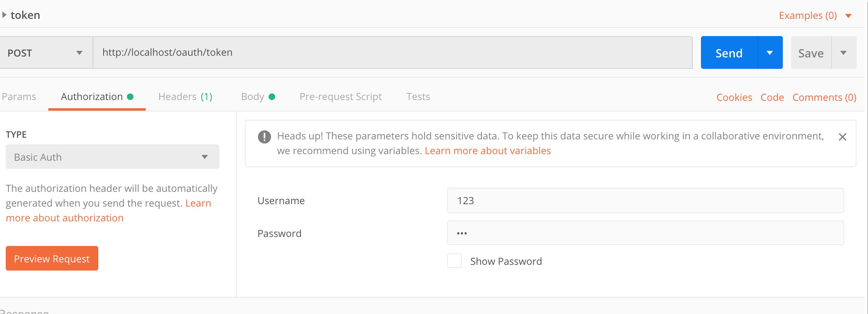Open the Save options arrow
Screen dimensions: 868x314
pyautogui.click(x=843, y=53)
